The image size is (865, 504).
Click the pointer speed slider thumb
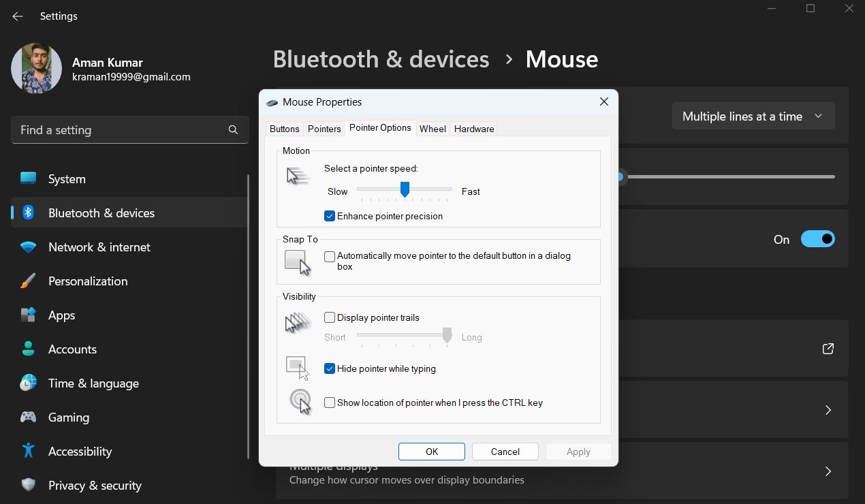[x=405, y=189]
